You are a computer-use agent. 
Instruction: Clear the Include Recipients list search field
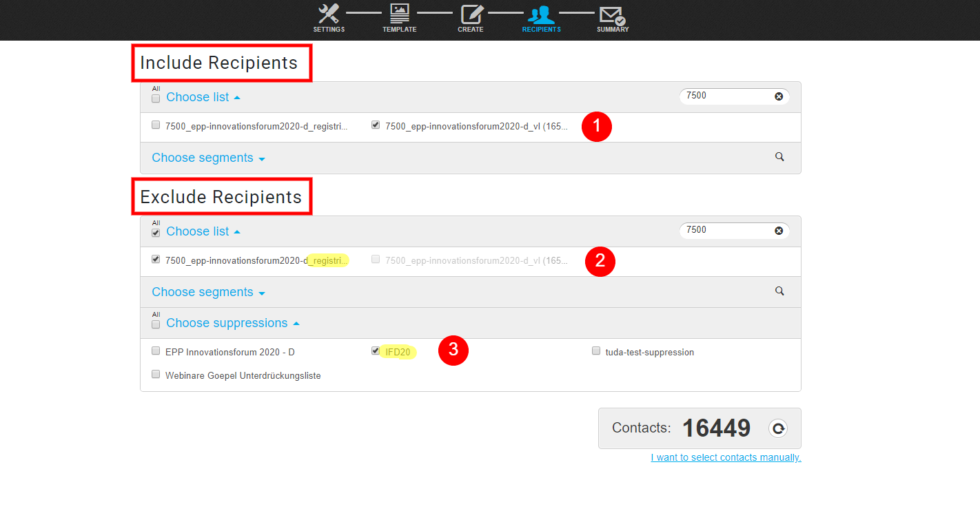click(x=779, y=96)
